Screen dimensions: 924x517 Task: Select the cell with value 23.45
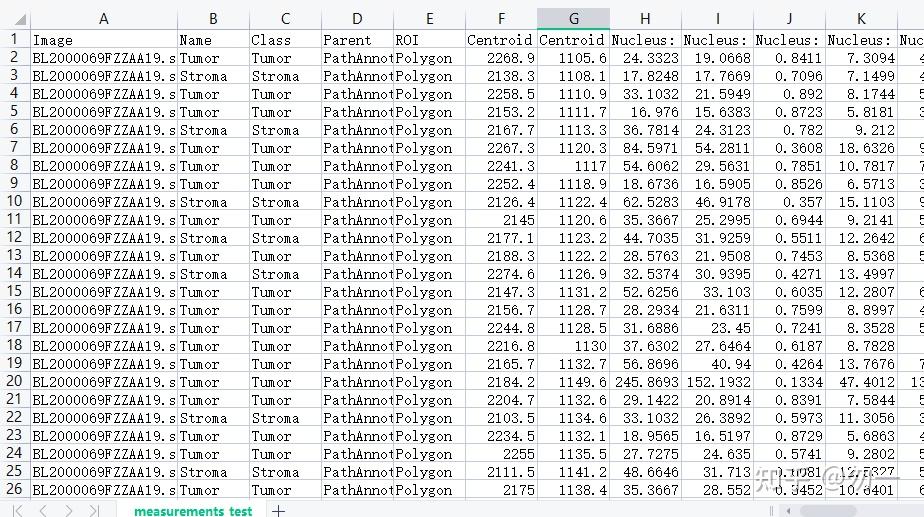[718, 328]
